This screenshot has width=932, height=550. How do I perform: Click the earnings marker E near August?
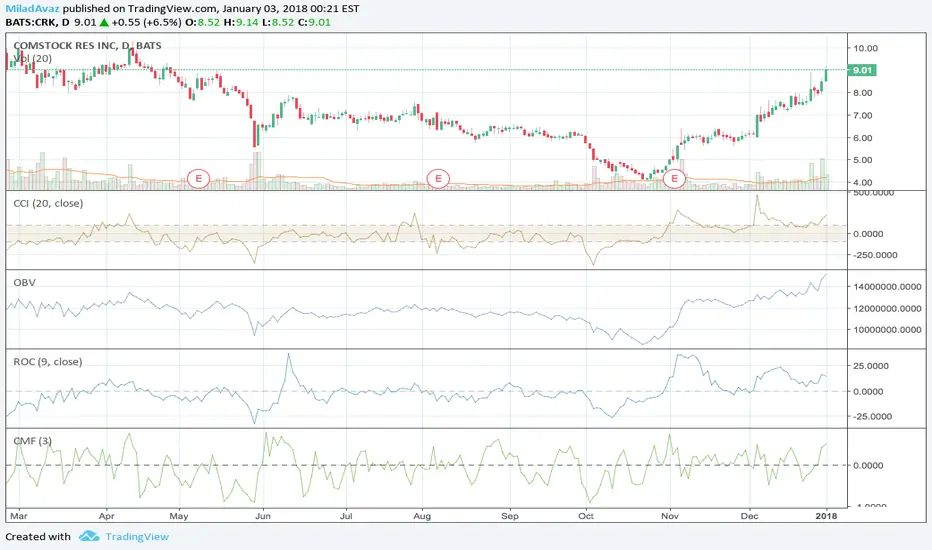(x=438, y=178)
